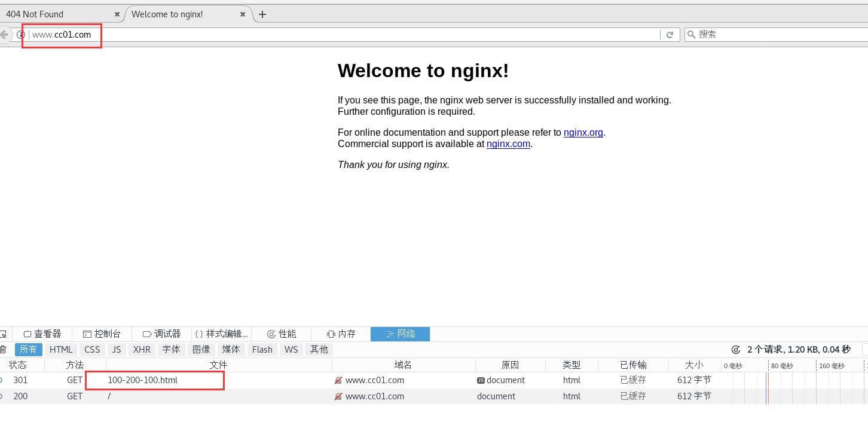Screen dimensions: 868x431
Task: Sort by 方法 column header
Action: click(x=75, y=365)
